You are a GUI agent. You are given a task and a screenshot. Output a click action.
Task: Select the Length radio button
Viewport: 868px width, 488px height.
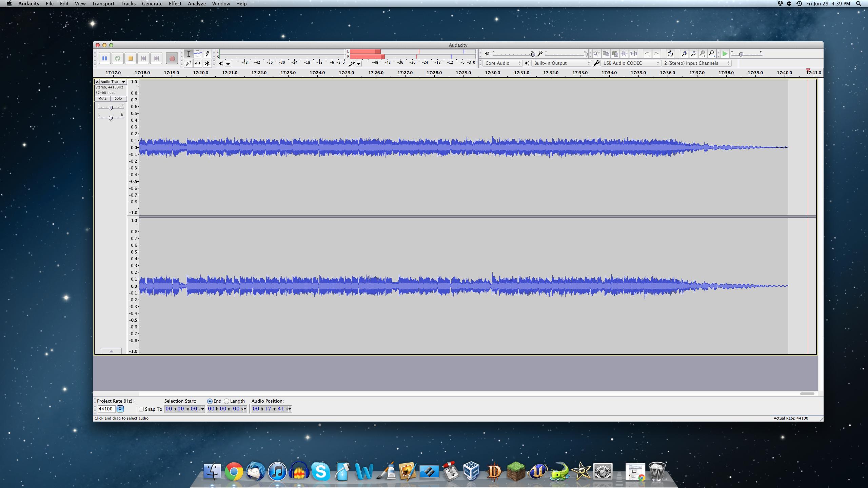coord(226,401)
